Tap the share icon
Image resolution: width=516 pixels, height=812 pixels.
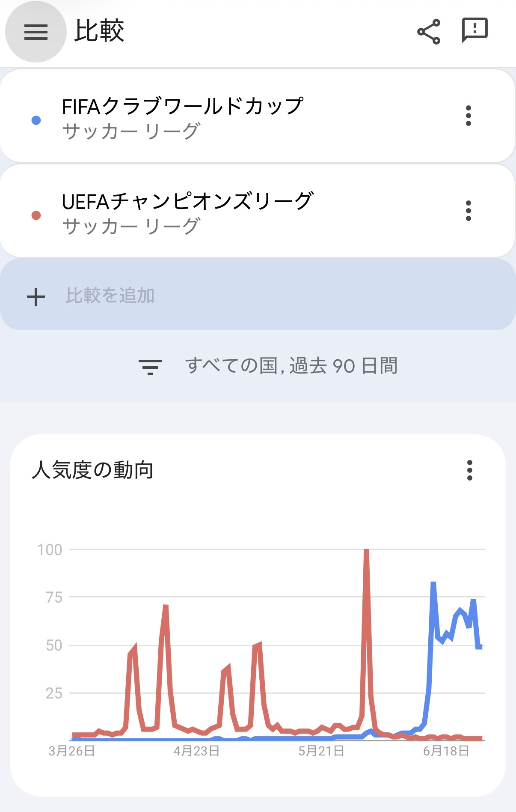(429, 32)
